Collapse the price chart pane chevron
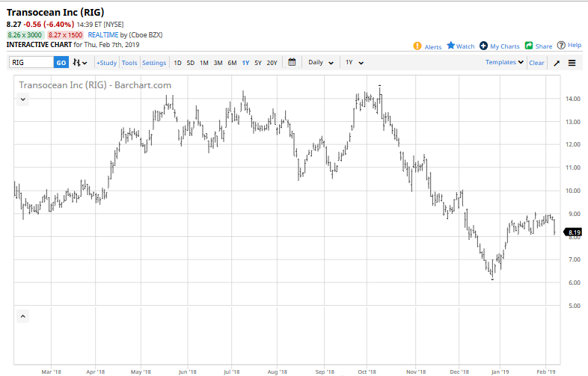Image resolution: width=588 pixels, height=376 pixels. tap(23, 99)
